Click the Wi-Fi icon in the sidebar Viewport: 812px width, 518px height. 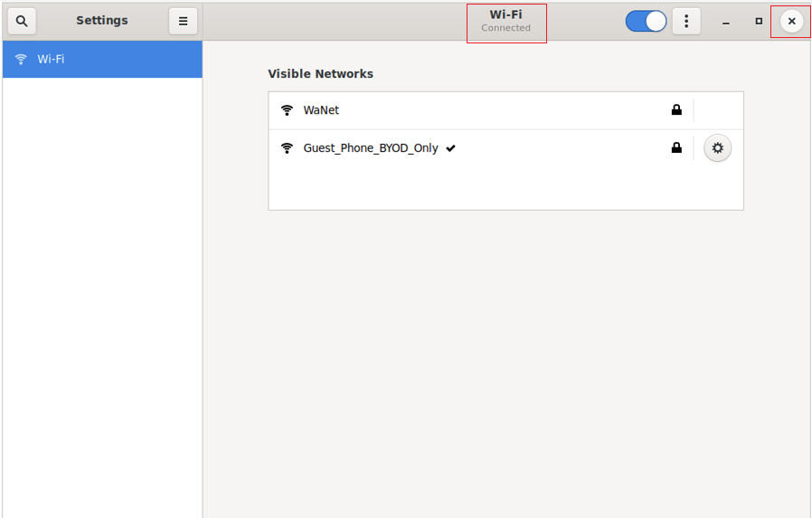(x=21, y=59)
